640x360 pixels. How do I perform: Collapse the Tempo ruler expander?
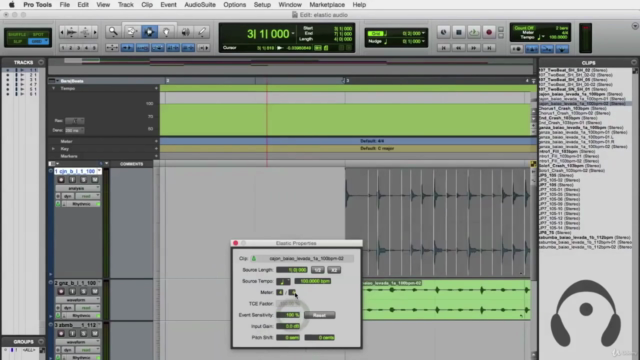(x=53, y=88)
